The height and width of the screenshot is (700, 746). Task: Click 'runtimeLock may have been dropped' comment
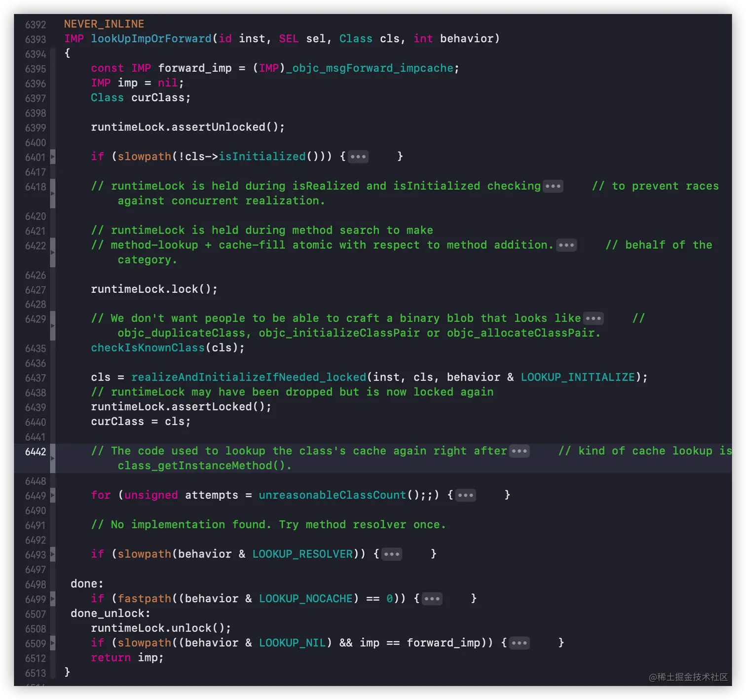tap(292, 392)
